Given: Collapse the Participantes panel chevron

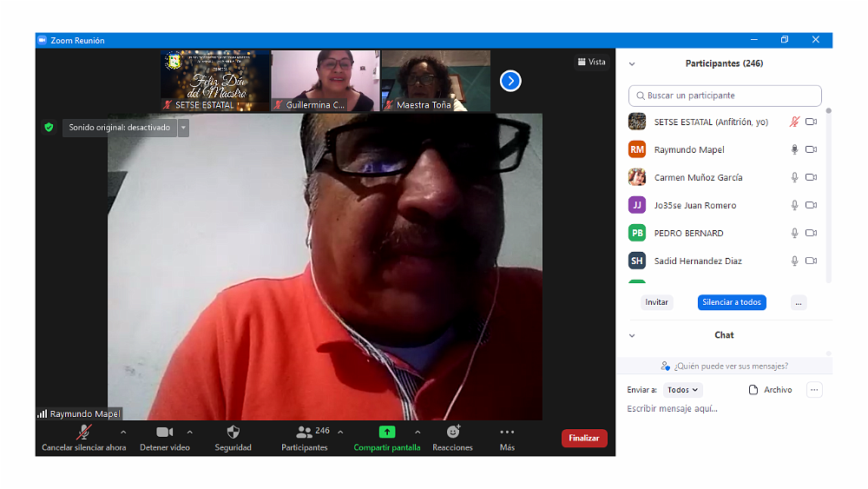Looking at the screenshot, I should [x=632, y=64].
